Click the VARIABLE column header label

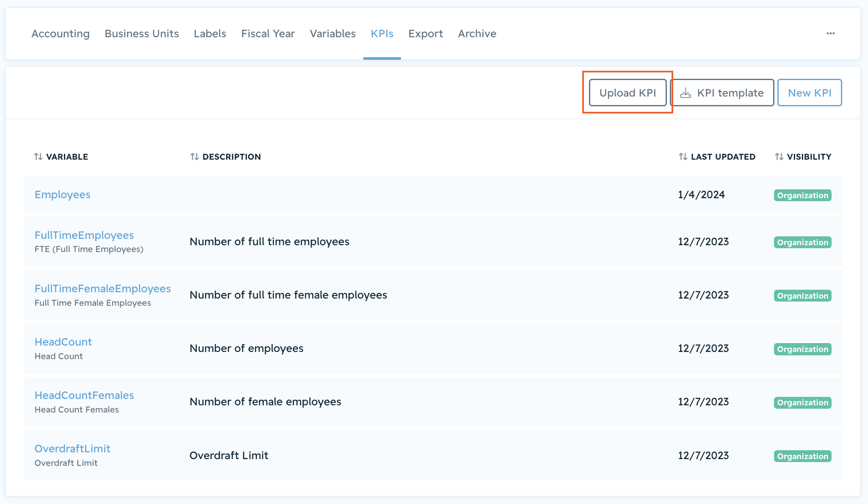(67, 157)
